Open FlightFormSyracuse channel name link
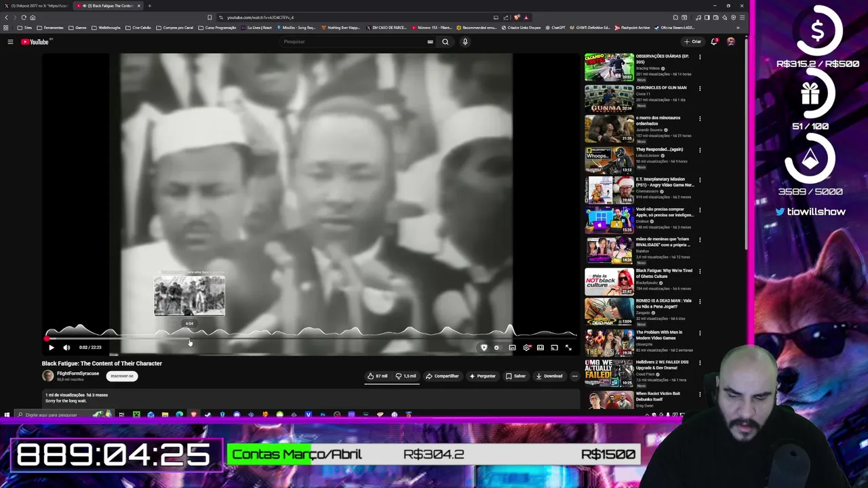868x488 pixels. coord(78,373)
